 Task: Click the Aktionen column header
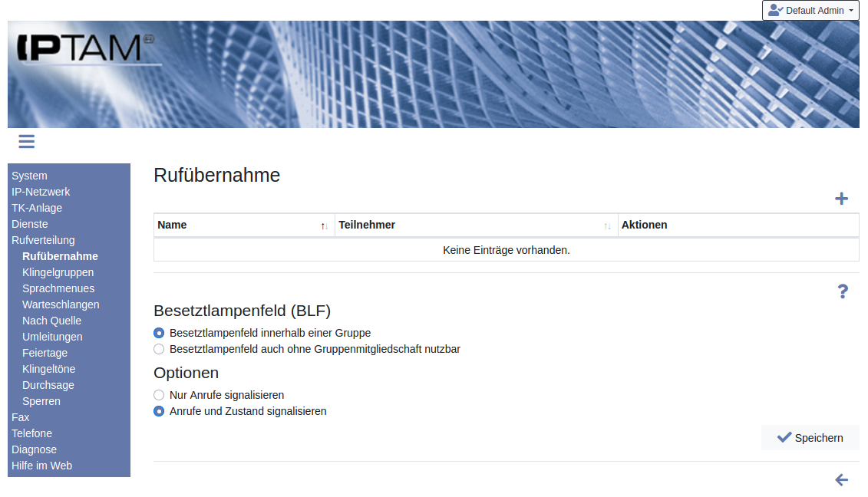coord(644,225)
